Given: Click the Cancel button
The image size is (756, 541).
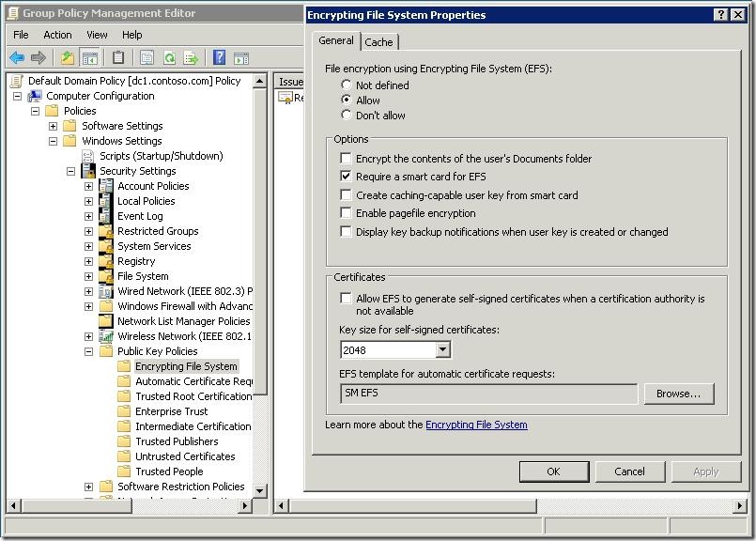Looking at the screenshot, I should pos(629,471).
